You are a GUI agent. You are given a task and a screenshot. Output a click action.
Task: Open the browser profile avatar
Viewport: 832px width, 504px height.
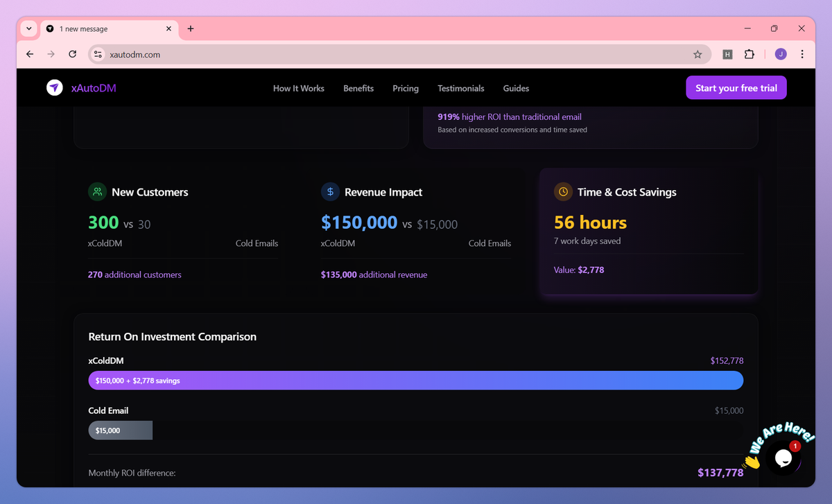tap(780, 54)
